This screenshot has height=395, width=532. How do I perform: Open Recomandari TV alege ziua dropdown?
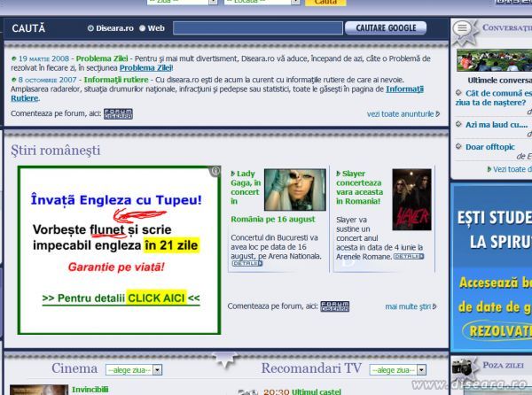pos(397,370)
